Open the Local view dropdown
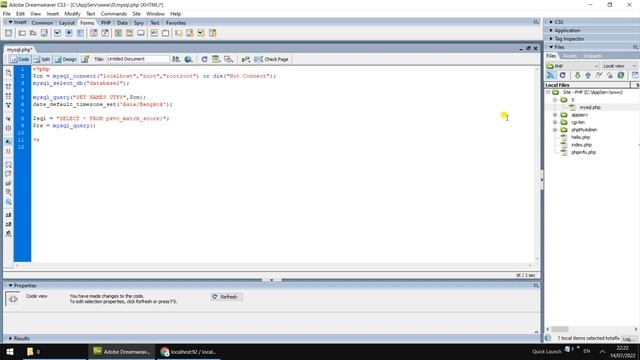This screenshot has width=640, height=360. pyautogui.click(x=620, y=66)
